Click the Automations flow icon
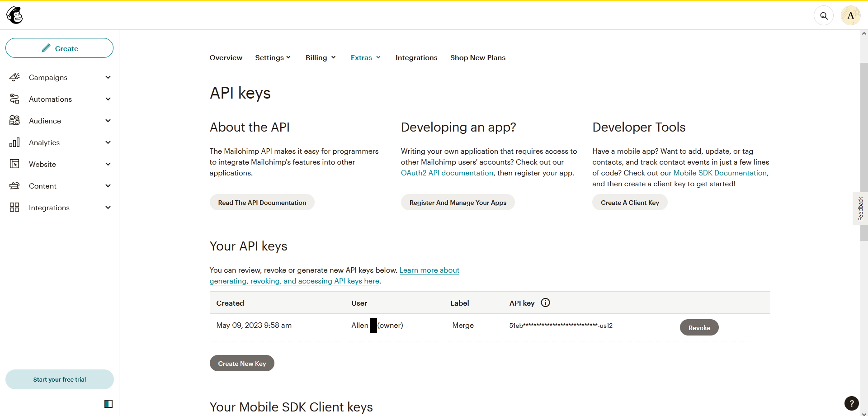 click(14, 99)
